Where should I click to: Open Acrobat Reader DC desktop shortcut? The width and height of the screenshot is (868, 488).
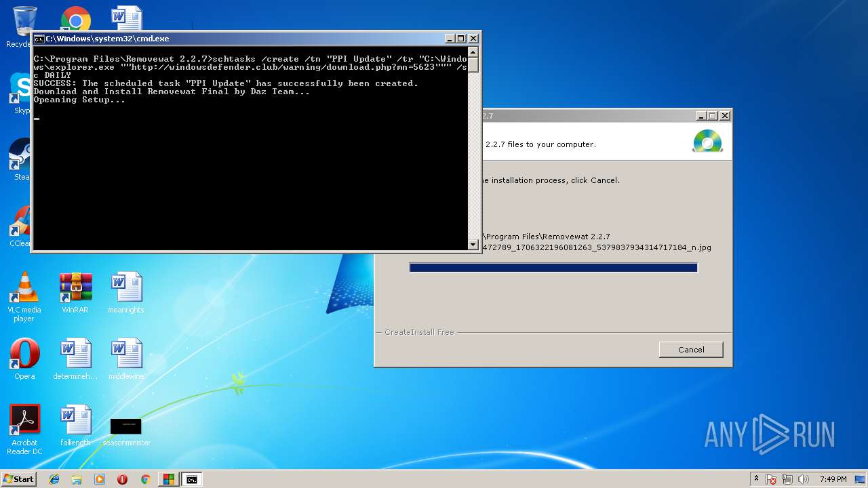(x=24, y=430)
